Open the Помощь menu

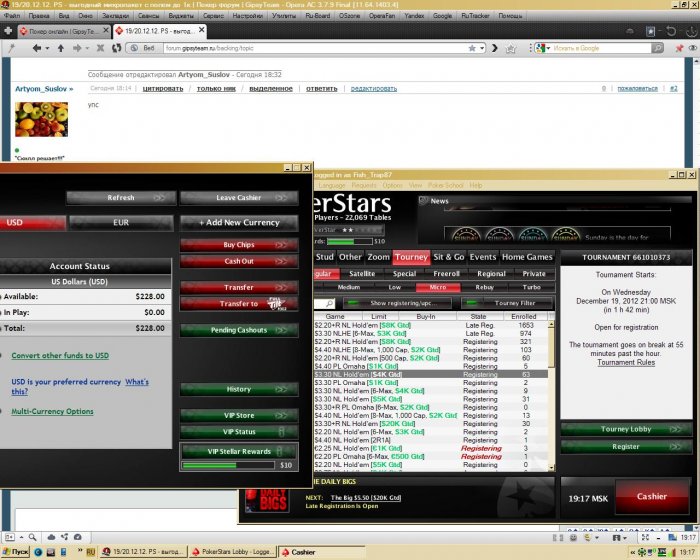tap(510, 16)
